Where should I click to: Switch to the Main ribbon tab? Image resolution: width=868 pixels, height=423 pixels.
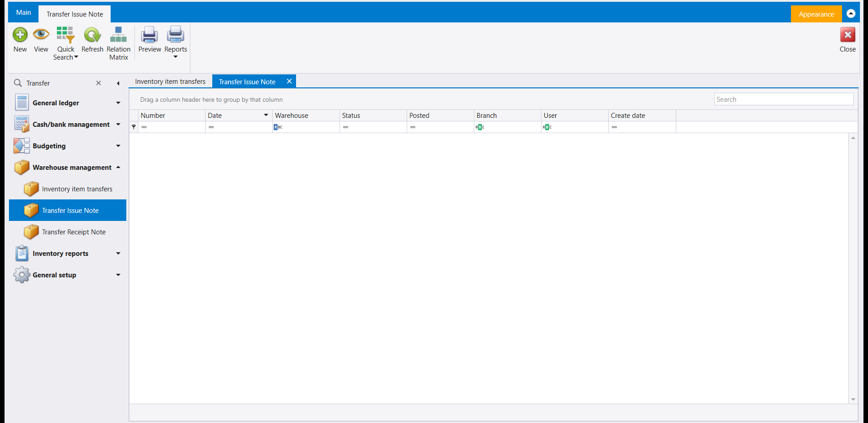click(x=23, y=13)
